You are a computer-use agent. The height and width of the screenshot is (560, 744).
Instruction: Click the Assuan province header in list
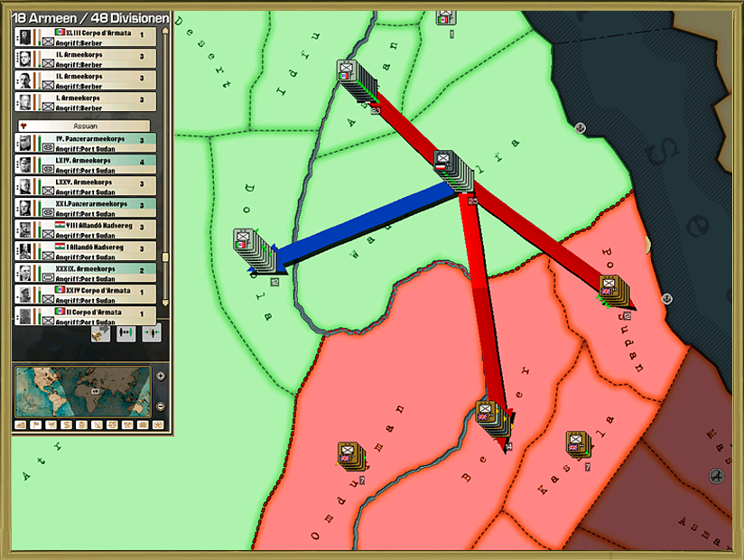point(87,126)
